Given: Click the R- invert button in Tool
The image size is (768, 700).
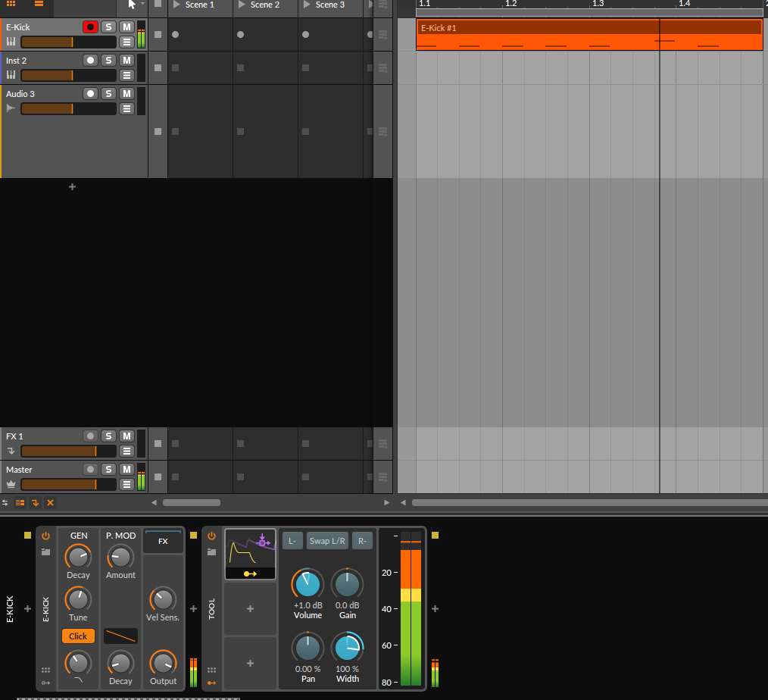Looking at the screenshot, I should click(x=363, y=541).
